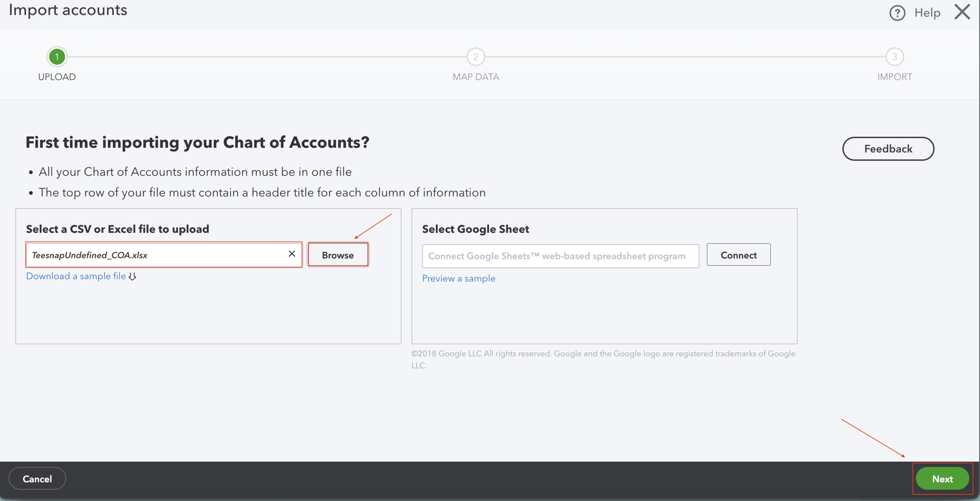This screenshot has height=501, width=980.
Task: Download a sample file link
Action: tap(76, 276)
